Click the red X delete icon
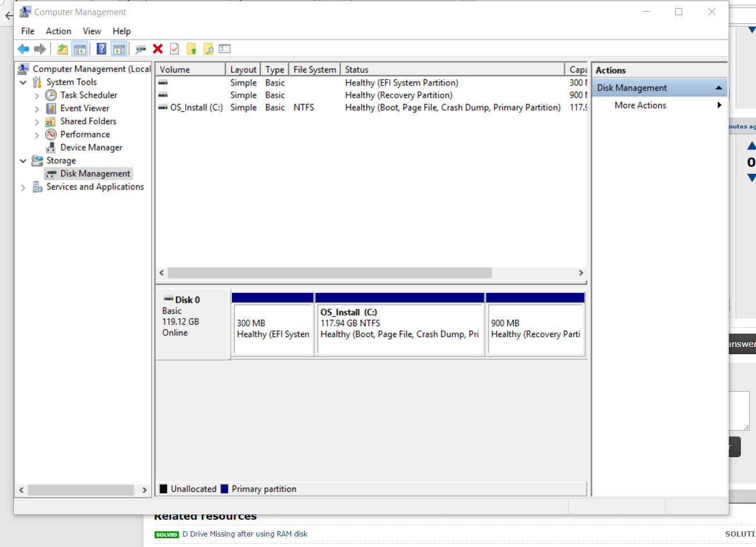The image size is (756, 547). click(x=157, y=49)
